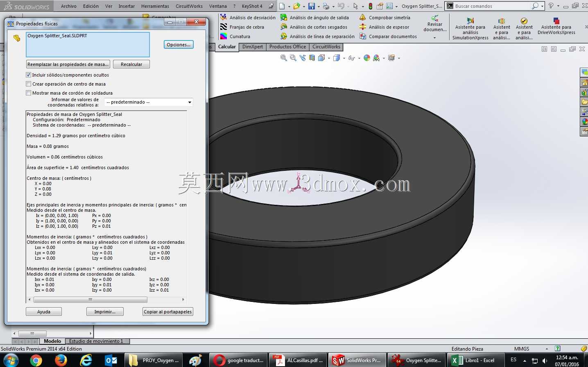Expand the new document arrow

[x=289, y=7]
